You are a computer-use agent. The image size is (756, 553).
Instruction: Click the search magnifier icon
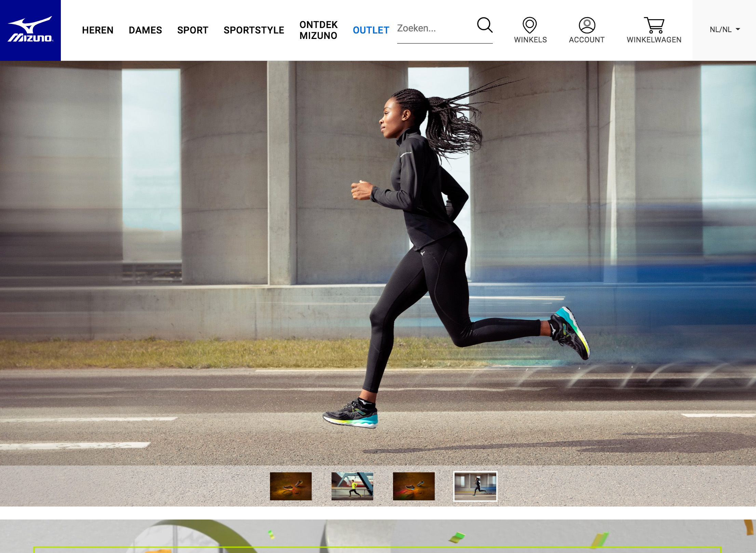coord(484,25)
